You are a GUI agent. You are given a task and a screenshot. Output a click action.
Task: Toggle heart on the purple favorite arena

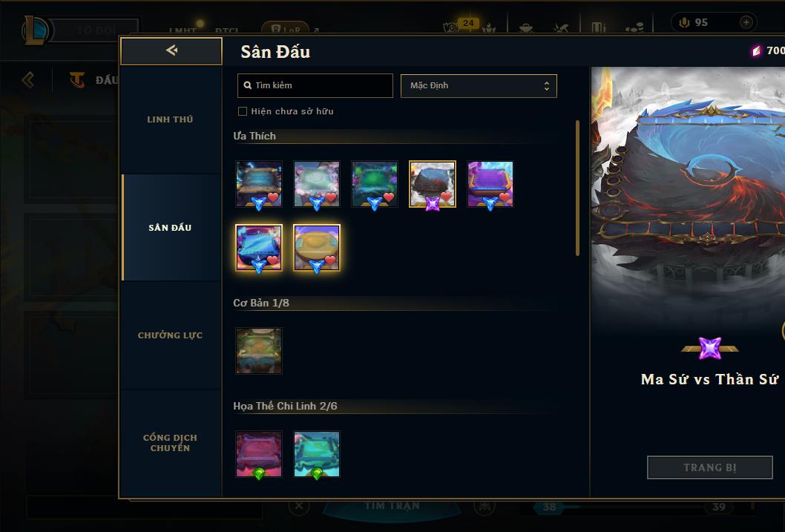pos(505,197)
